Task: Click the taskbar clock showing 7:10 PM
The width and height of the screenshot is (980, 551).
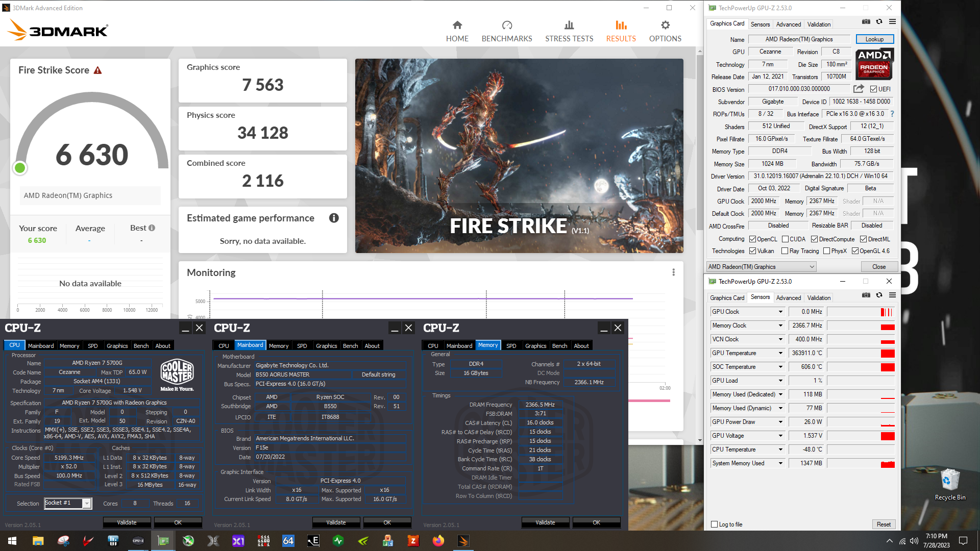Action: click(x=937, y=541)
